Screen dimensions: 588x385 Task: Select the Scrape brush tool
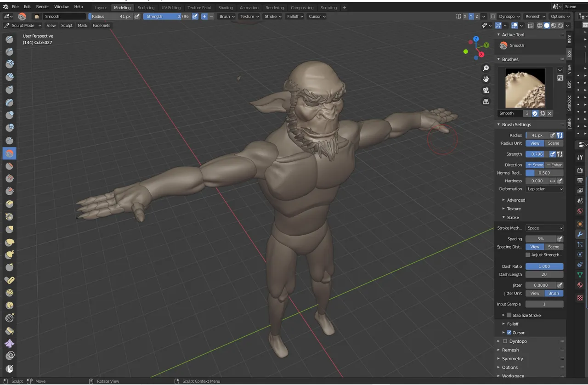pyautogui.click(x=9, y=191)
